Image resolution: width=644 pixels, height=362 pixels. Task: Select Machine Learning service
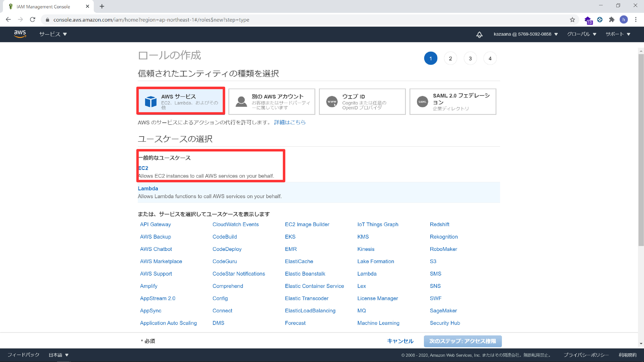(378, 323)
